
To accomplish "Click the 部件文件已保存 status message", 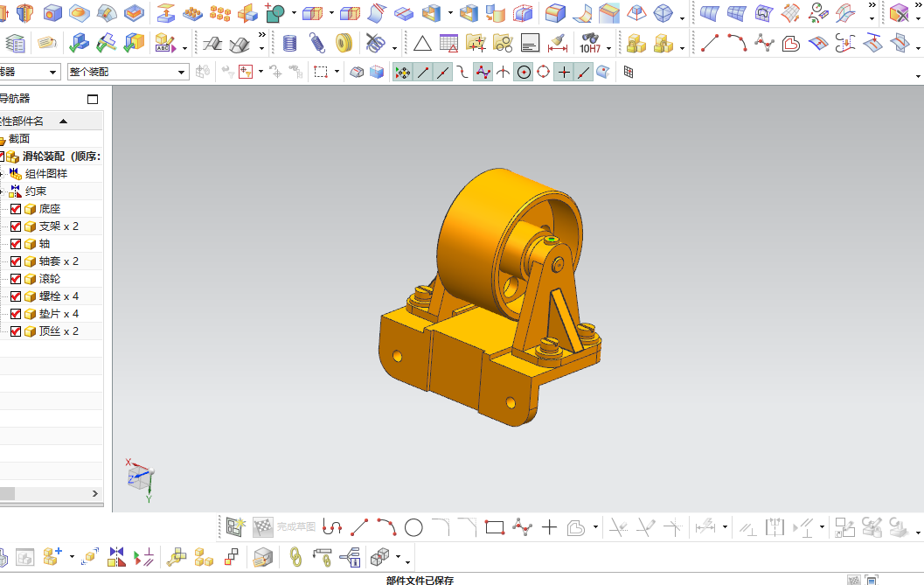I will point(420,581).
